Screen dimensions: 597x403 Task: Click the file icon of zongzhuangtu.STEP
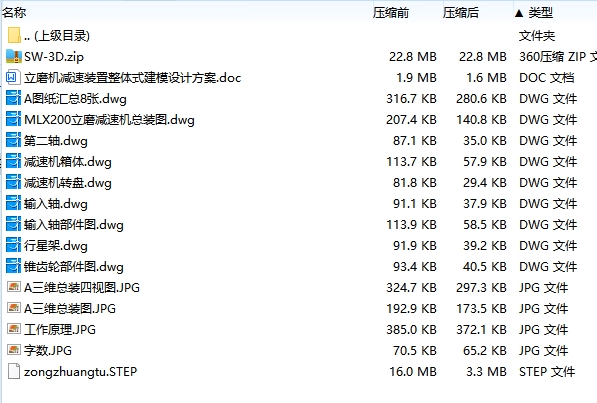14,371
